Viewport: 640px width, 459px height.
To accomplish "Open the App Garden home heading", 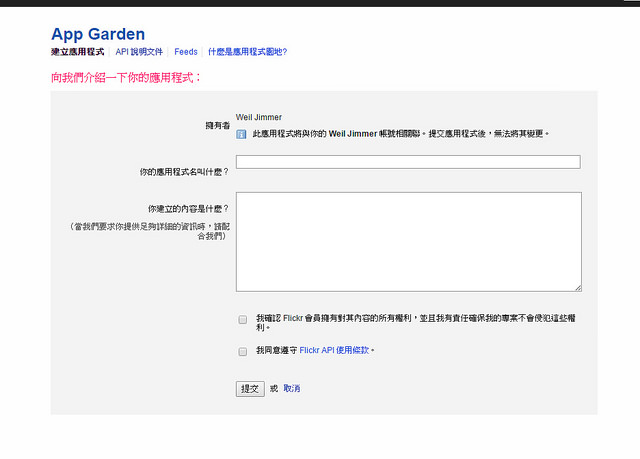I will coord(98,34).
